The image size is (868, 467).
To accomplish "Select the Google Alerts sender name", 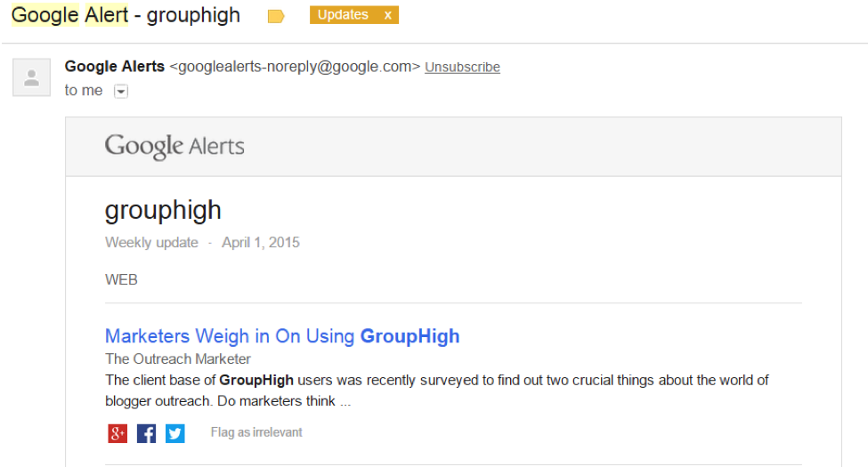I will click(x=115, y=67).
